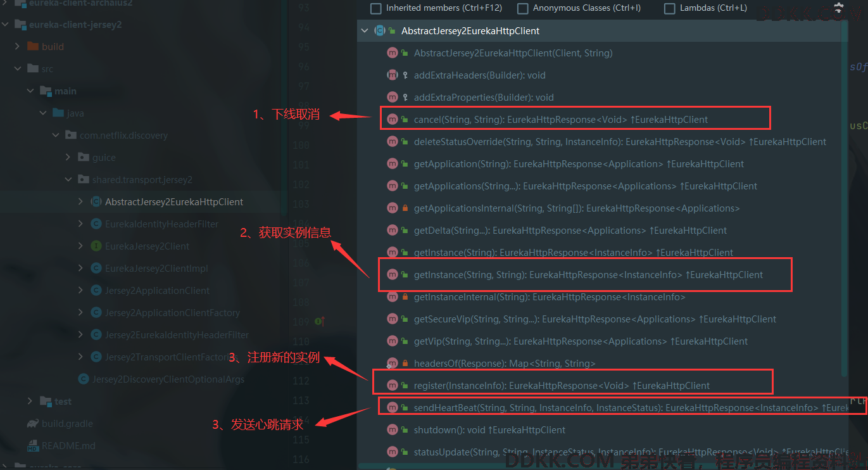Click the override gutter icon on line 109
This screenshot has height=470, width=868.
pos(319,322)
